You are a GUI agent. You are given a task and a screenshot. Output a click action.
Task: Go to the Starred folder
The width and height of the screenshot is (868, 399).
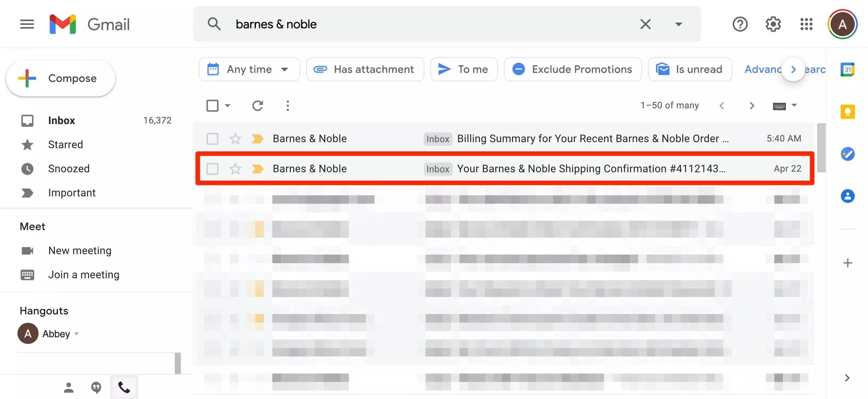point(65,145)
